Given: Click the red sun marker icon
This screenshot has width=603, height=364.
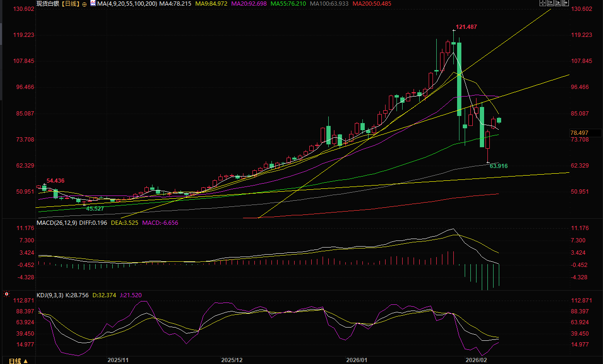Looking at the screenshot, I should click(x=7, y=294).
